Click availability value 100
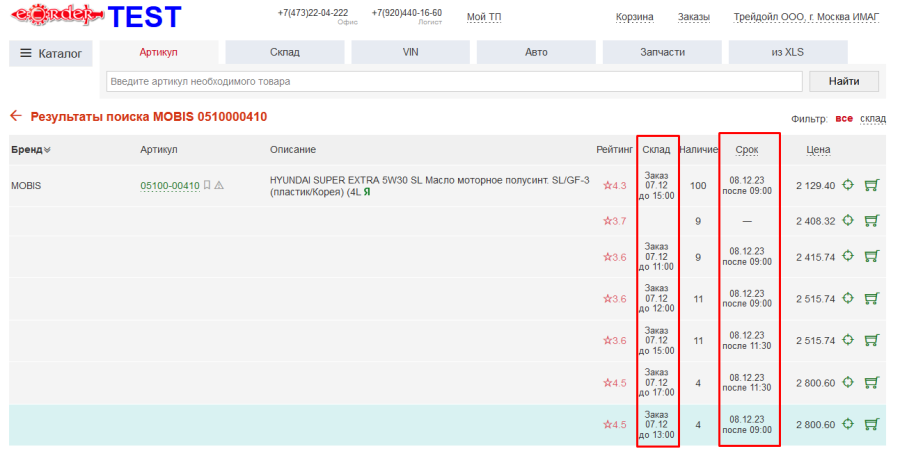This screenshot has width=900, height=449. [x=698, y=185]
